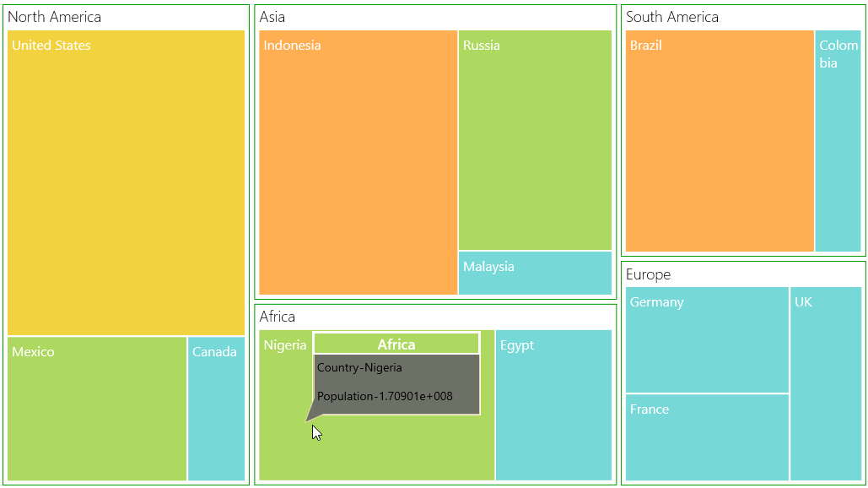Click the Africa tooltip title bar

point(396,344)
